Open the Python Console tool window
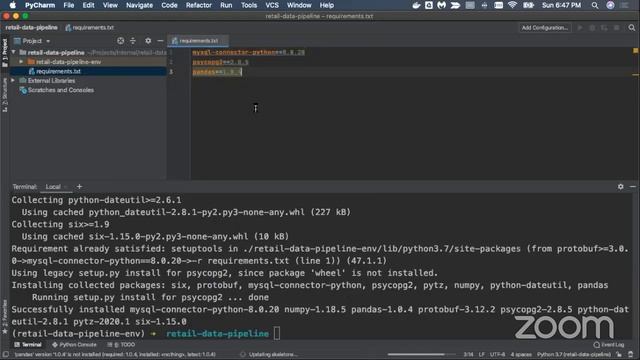Viewport: 640px width, 360px height. tap(74, 345)
